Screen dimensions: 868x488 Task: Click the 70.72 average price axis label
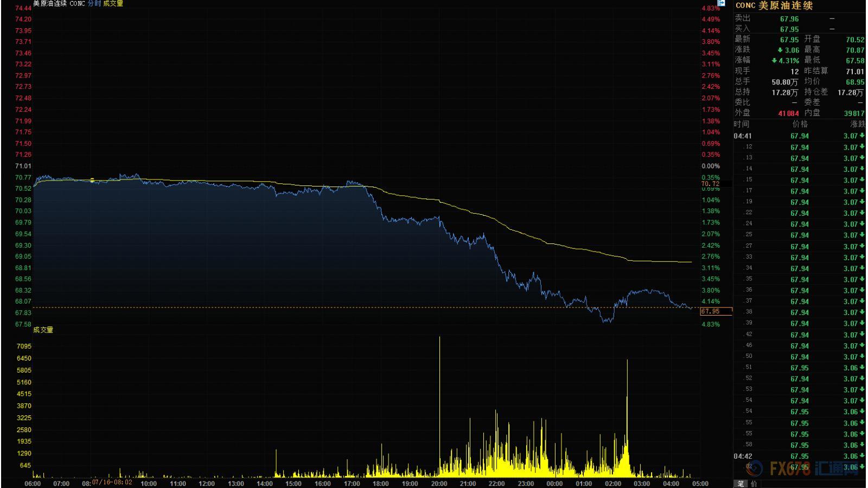(710, 184)
